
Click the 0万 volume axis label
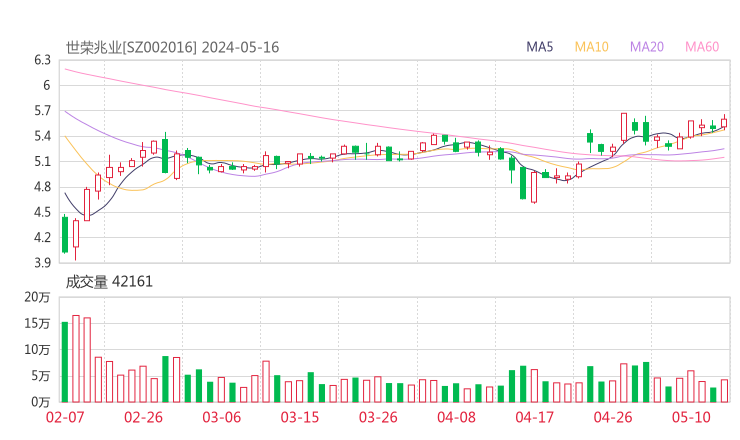[x=41, y=402]
